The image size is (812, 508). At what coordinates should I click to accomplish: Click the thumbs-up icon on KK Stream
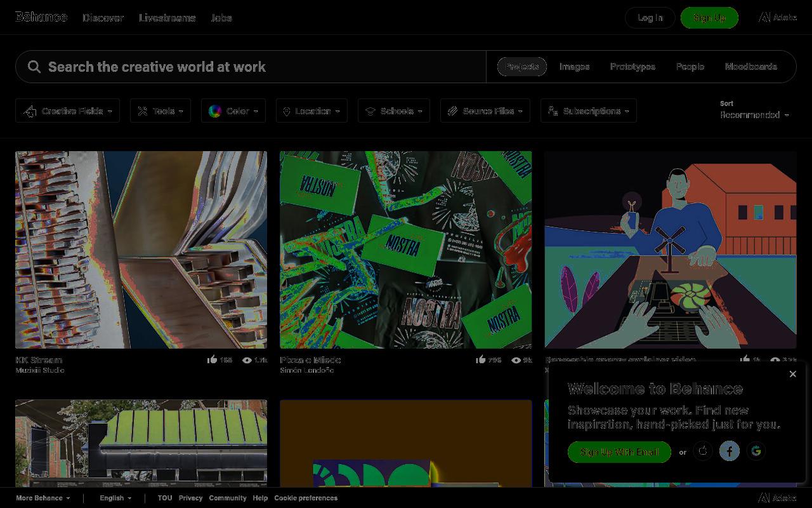[213, 359]
